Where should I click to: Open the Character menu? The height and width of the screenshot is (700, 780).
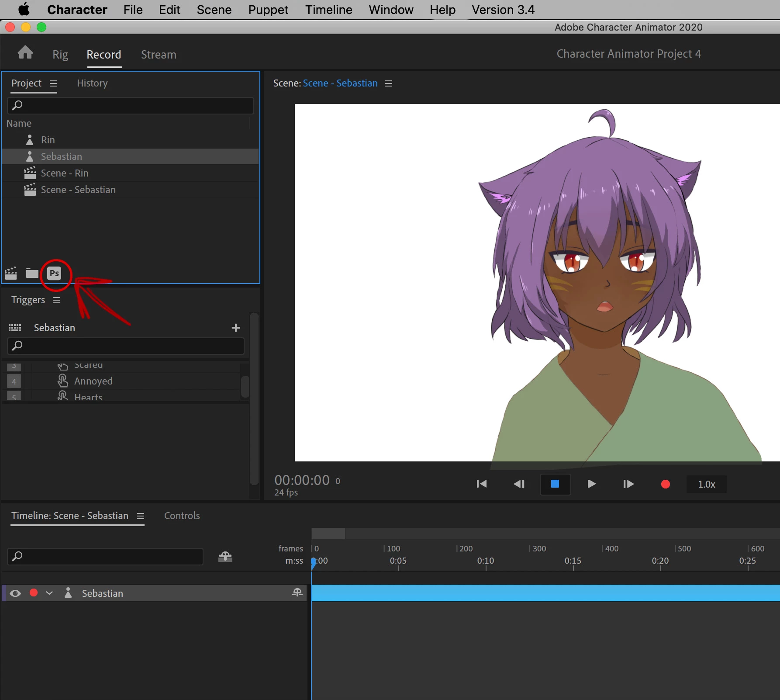tap(77, 10)
